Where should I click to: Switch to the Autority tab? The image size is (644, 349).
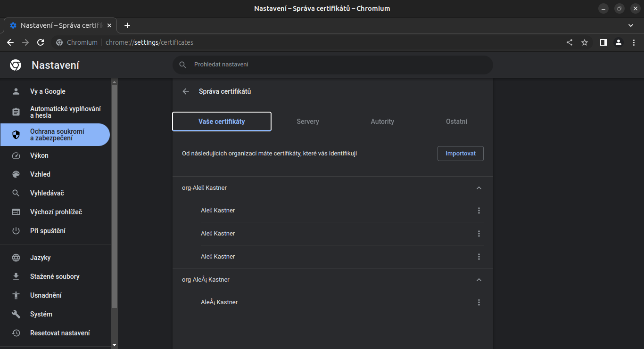382,122
